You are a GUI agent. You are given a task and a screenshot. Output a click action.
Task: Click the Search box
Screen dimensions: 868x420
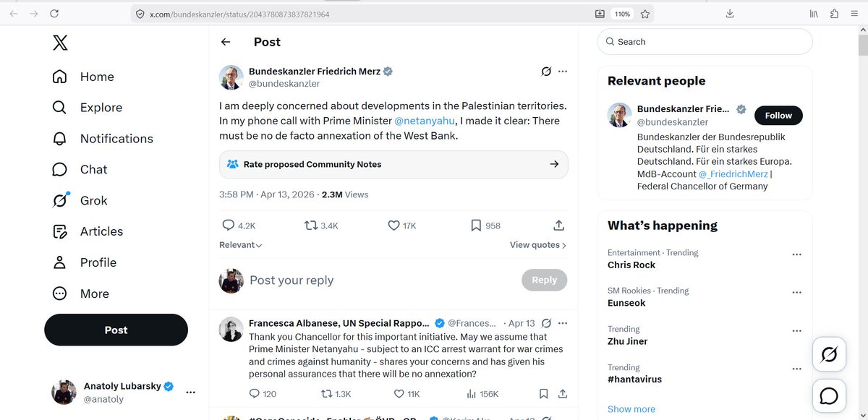point(705,42)
